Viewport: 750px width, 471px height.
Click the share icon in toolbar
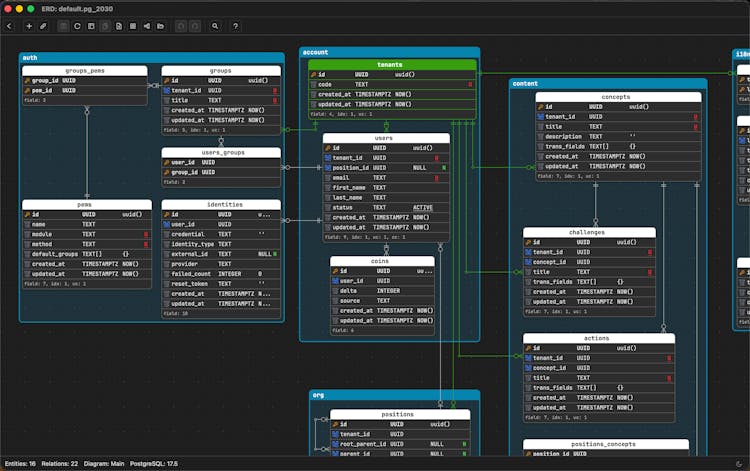(x=148, y=26)
